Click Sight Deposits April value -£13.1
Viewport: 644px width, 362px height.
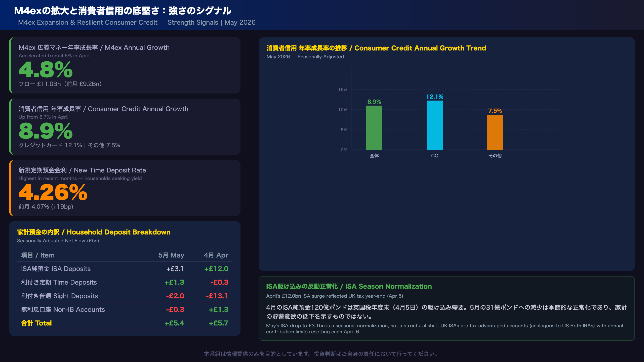(217, 296)
